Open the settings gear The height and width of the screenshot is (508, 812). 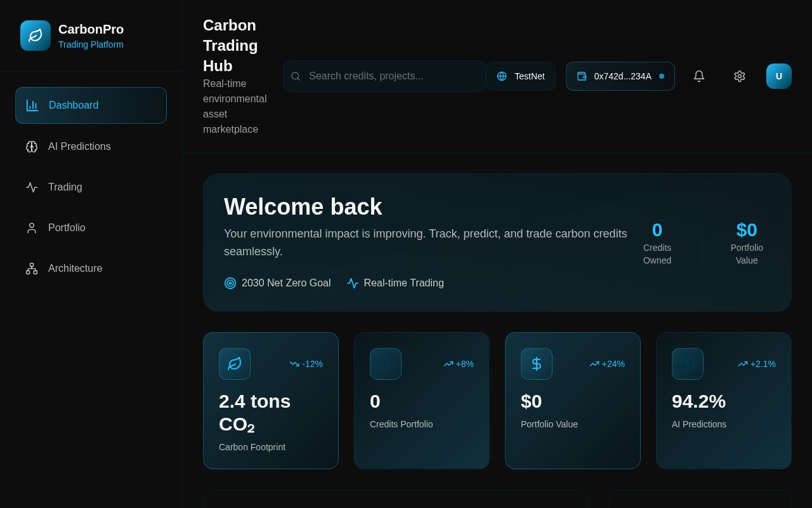click(740, 76)
